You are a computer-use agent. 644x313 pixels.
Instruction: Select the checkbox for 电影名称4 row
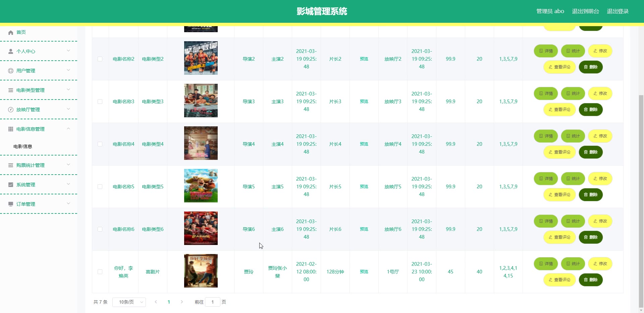pyautogui.click(x=100, y=144)
